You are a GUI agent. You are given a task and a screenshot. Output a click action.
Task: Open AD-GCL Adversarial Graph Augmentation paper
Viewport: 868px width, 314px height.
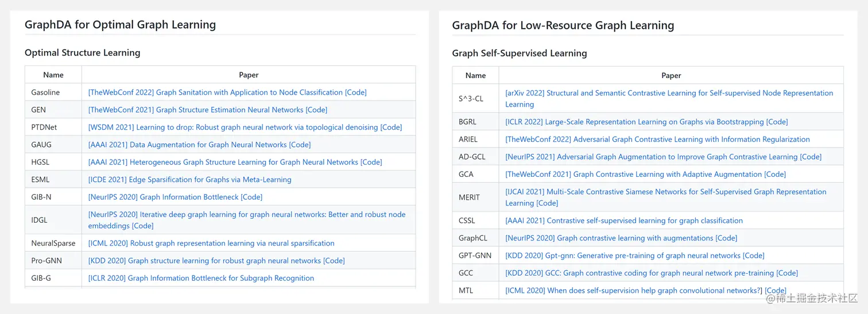[x=651, y=157]
